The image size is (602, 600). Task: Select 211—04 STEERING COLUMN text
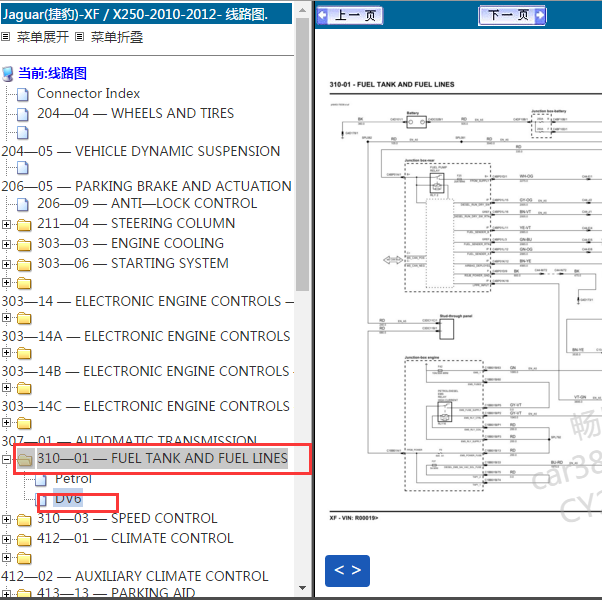(x=136, y=223)
